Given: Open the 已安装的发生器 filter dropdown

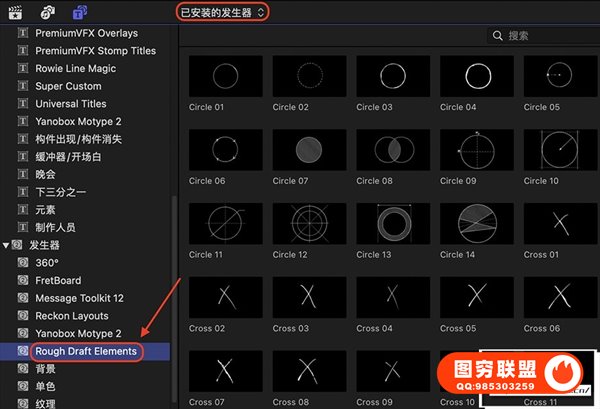Looking at the screenshot, I should pos(223,12).
